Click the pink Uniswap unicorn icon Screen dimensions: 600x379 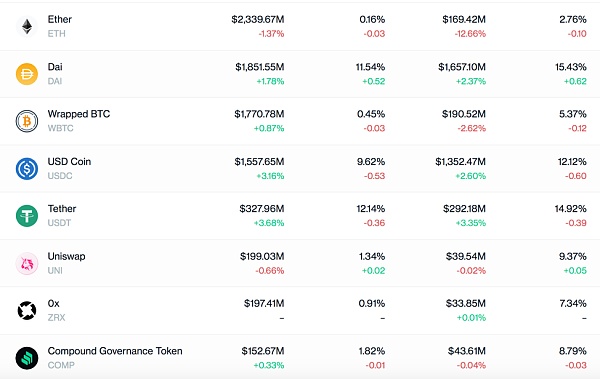coord(27,263)
